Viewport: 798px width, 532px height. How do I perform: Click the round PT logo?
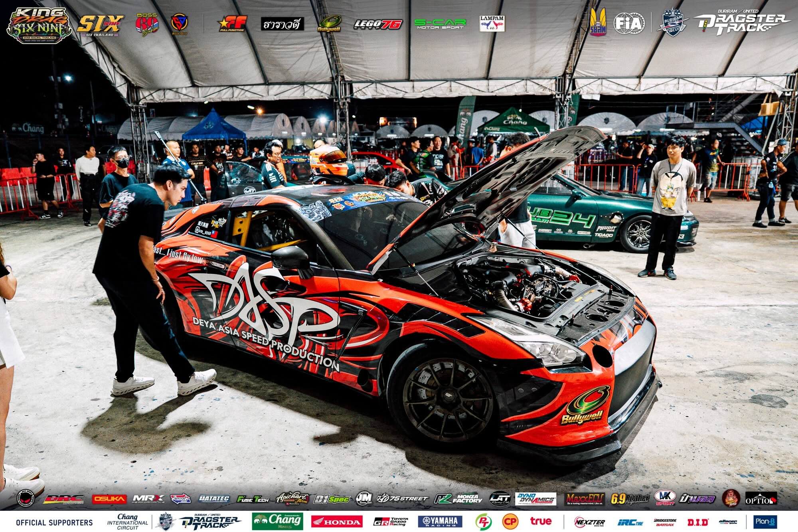point(483,521)
